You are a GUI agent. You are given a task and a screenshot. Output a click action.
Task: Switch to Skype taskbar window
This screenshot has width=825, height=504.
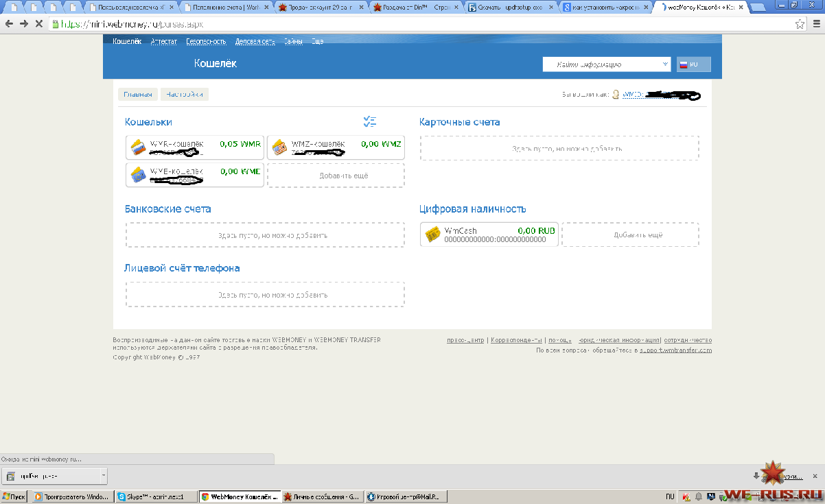[x=156, y=496]
